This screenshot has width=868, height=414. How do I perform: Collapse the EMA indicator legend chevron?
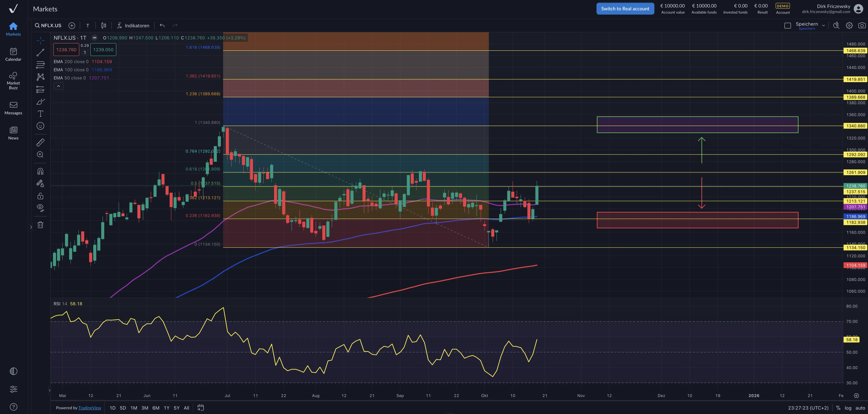(58, 86)
